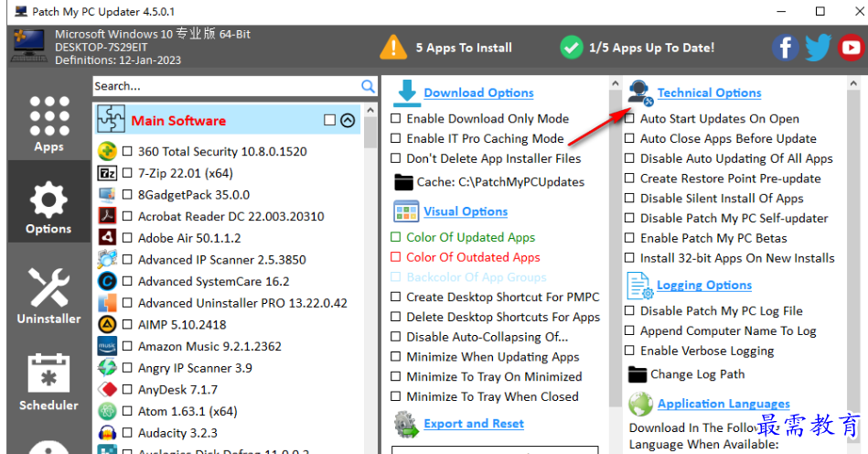Image resolution: width=868 pixels, height=454 pixels.
Task: Open the Application Languages link
Action: (723, 404)
